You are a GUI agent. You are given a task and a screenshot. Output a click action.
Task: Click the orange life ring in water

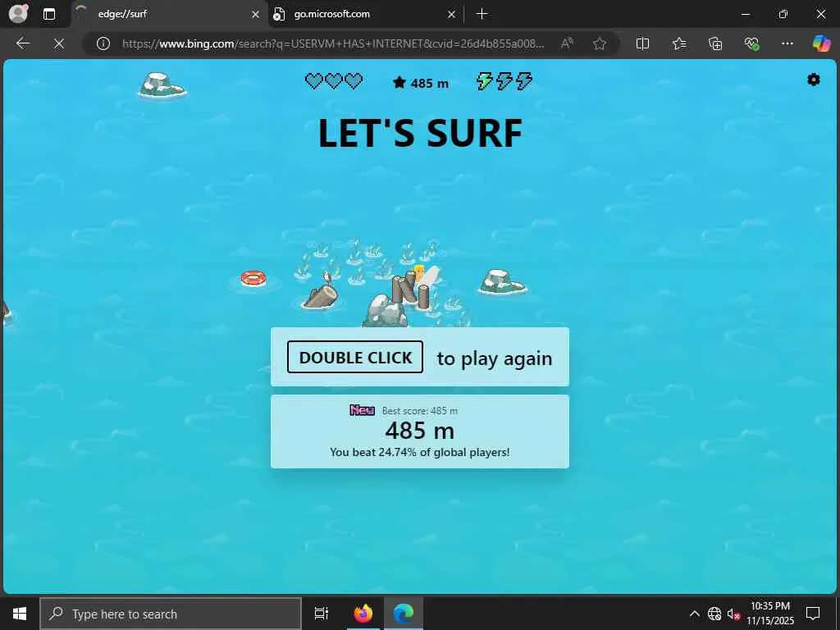(253, 278)
